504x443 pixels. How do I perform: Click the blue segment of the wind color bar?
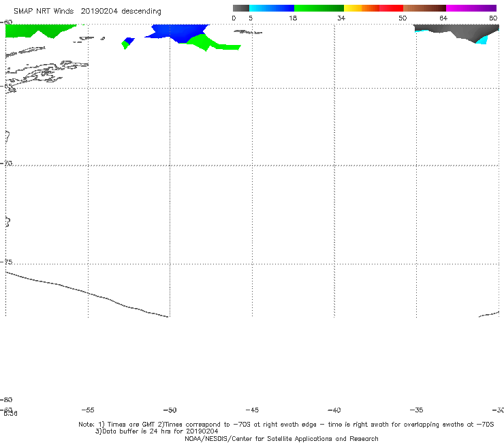(x=272, y=8)
